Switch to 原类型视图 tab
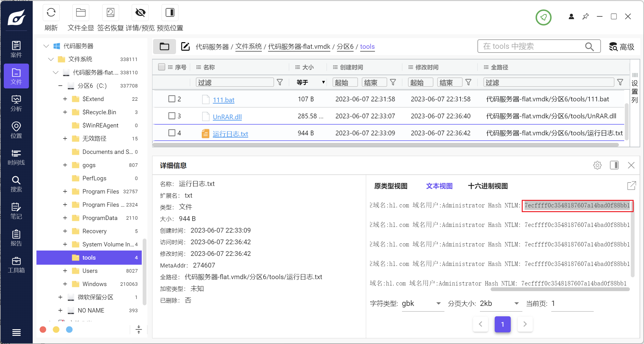The height and width of the screenshot is (344, 644). 391,186
